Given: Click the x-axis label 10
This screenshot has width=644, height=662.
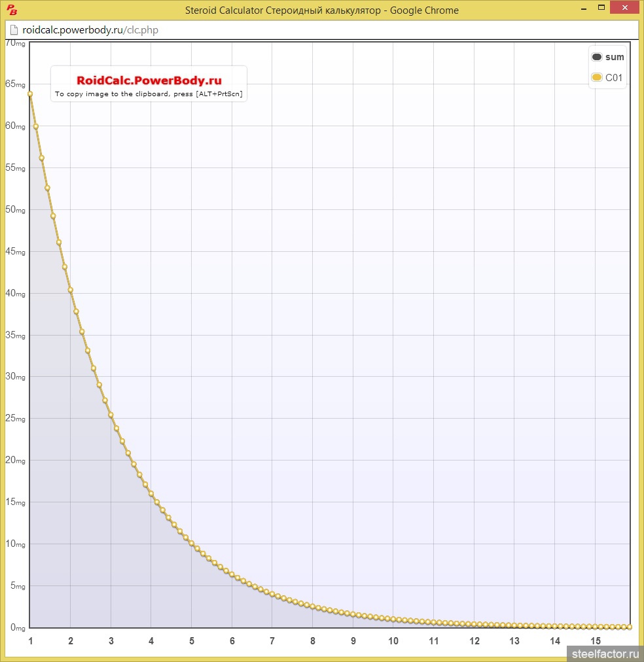Looking at the screenshot, I should (393, 641).
